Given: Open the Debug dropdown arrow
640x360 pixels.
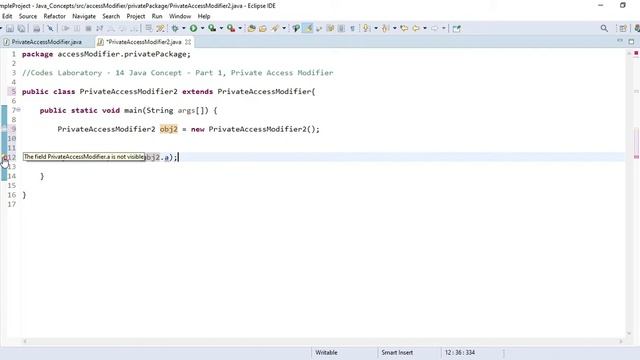Looking at the screenshot, I should tap(184, 29).
